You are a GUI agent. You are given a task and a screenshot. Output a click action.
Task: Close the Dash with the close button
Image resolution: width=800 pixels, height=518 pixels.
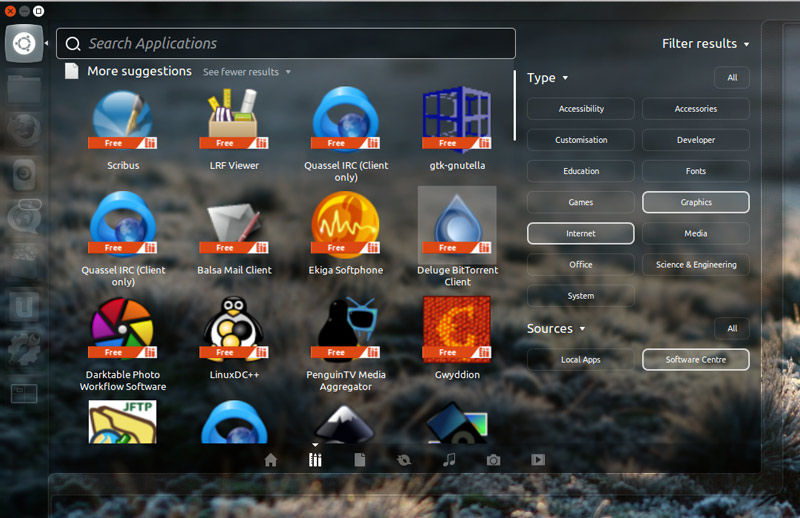[x=10, y=11]
